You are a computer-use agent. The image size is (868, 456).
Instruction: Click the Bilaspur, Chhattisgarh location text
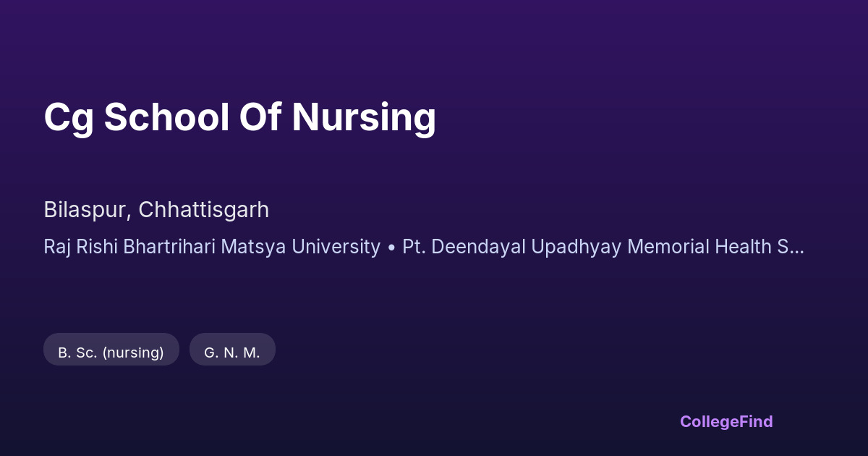tap(156, 210)
